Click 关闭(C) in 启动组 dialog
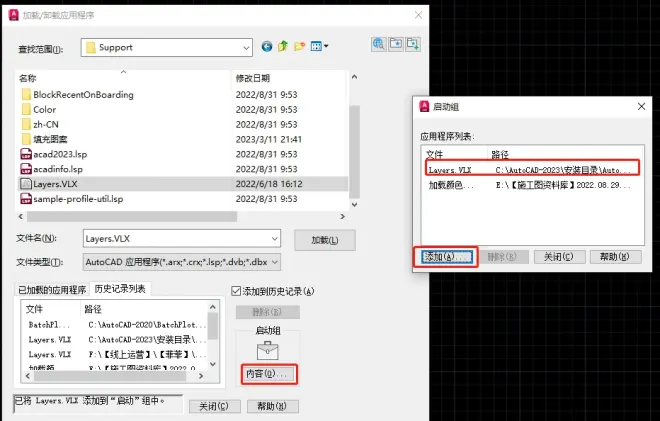Viewport: 660px width, 421px height. pos(559,257)
